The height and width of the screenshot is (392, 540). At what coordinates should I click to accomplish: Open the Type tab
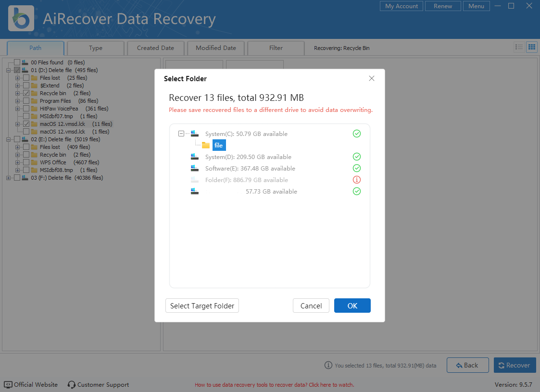pyautogui.click(x=96, y=48)
